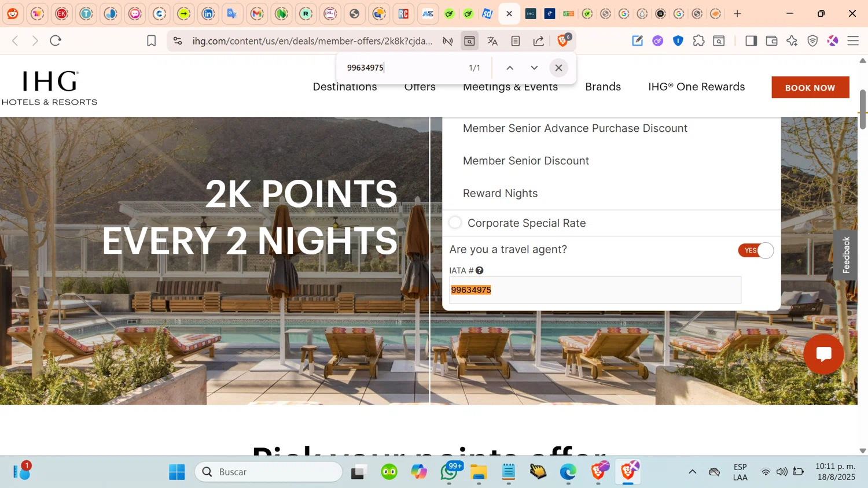The width and height of the screenshot is (868, 488).
Task: Switch to the LinkedIn tab
Action: [x=208, y=13]
